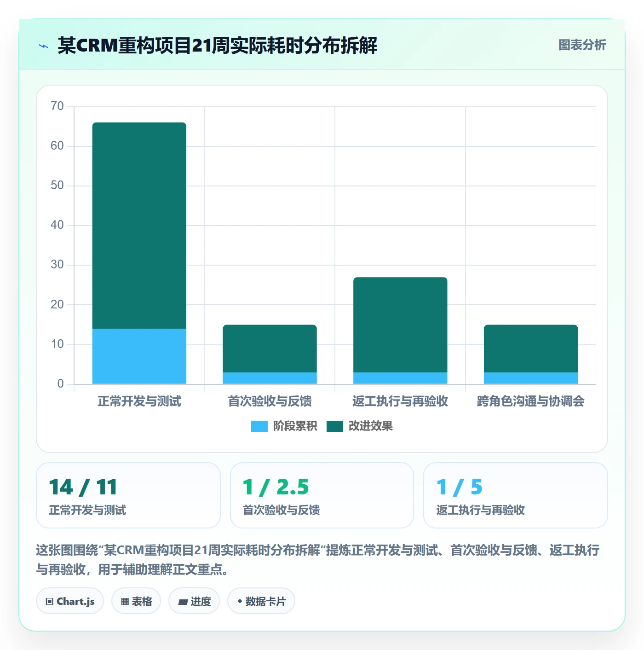
Task: Click the 图表分析 label in the header
Action: click(582, 45)
